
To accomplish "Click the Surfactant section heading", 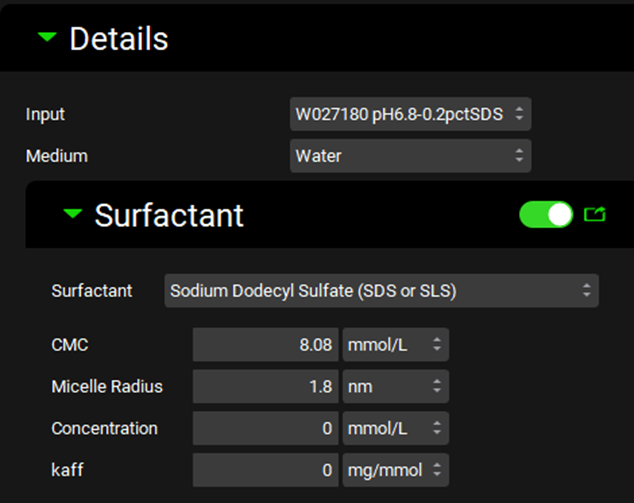I will tap(169, 215).
